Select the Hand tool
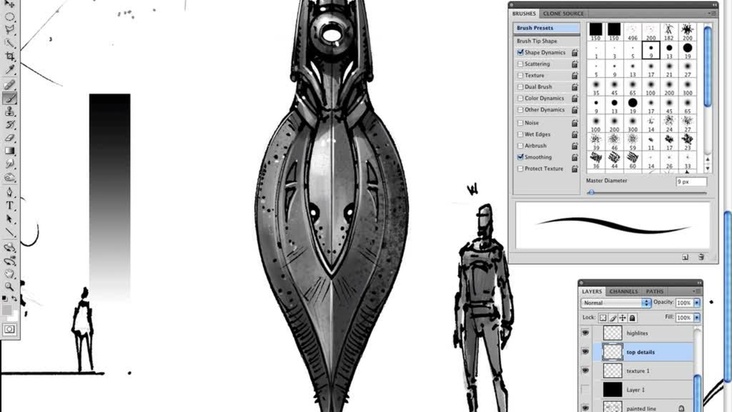Viewport: 732px width, 412px height. (x=9, y=273)
